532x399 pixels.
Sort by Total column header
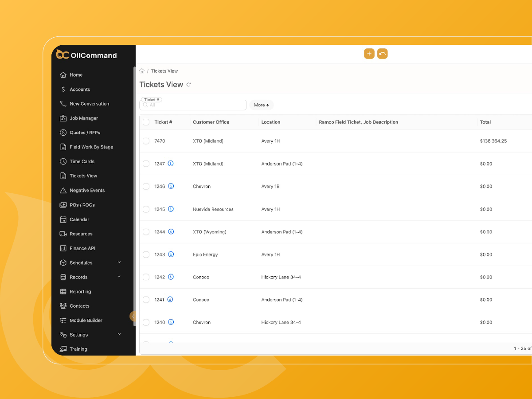coord(485,122)
